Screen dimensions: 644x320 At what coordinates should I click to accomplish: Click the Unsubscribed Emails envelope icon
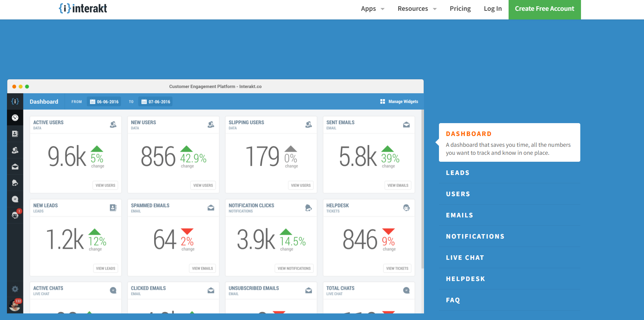[309, 290]
